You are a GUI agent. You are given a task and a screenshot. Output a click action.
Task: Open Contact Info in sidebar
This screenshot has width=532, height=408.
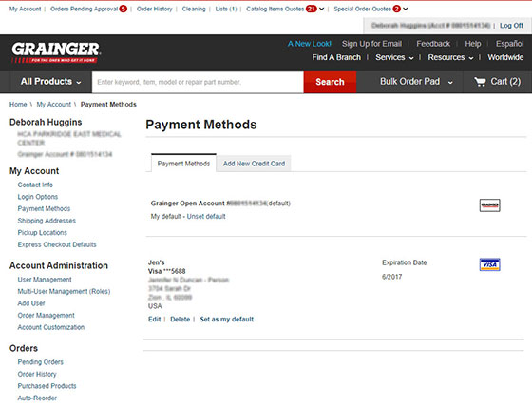[x=35, y=185]
